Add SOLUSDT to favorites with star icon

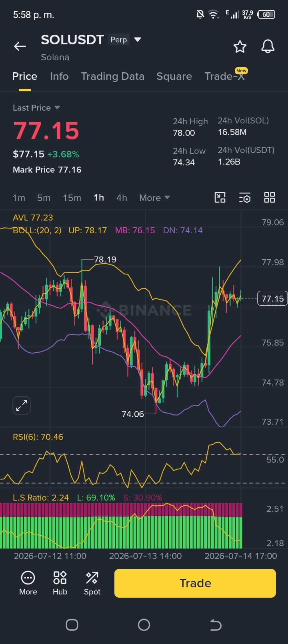240,47
